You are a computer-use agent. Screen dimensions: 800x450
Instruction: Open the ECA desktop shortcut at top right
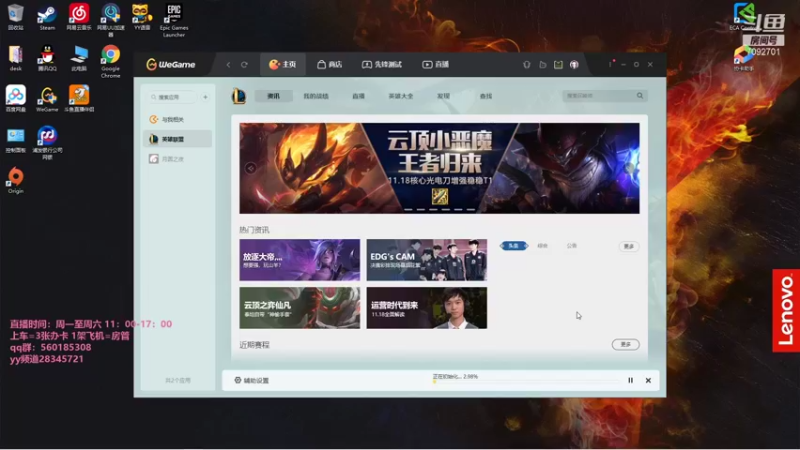pos(744,17)
